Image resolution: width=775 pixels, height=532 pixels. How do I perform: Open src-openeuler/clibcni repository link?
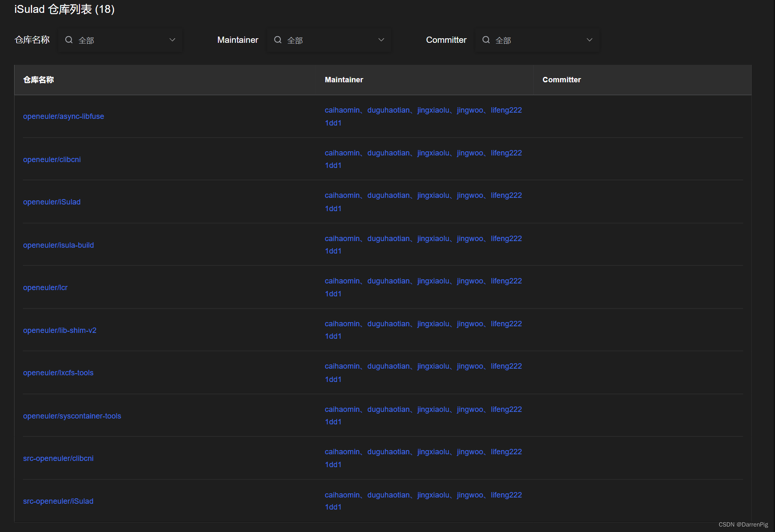[x=58, y=458]
